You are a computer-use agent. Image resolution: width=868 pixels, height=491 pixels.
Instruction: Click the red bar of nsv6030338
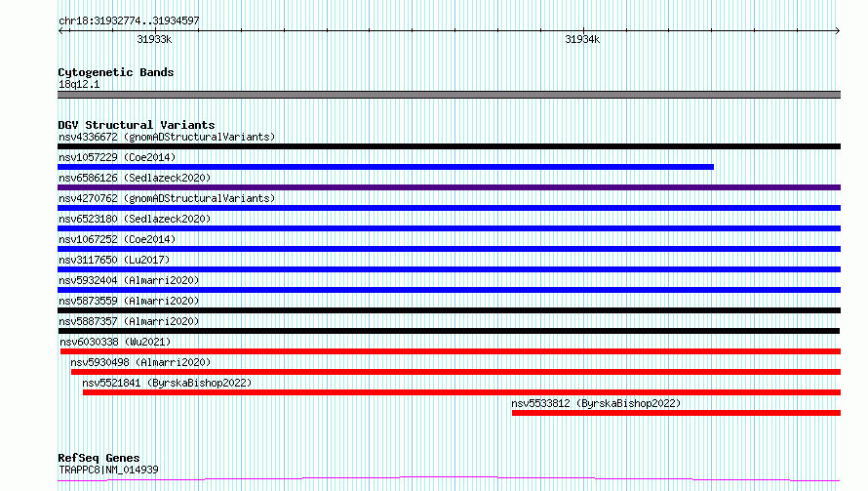pyautogui.click(x=451, y=351)
